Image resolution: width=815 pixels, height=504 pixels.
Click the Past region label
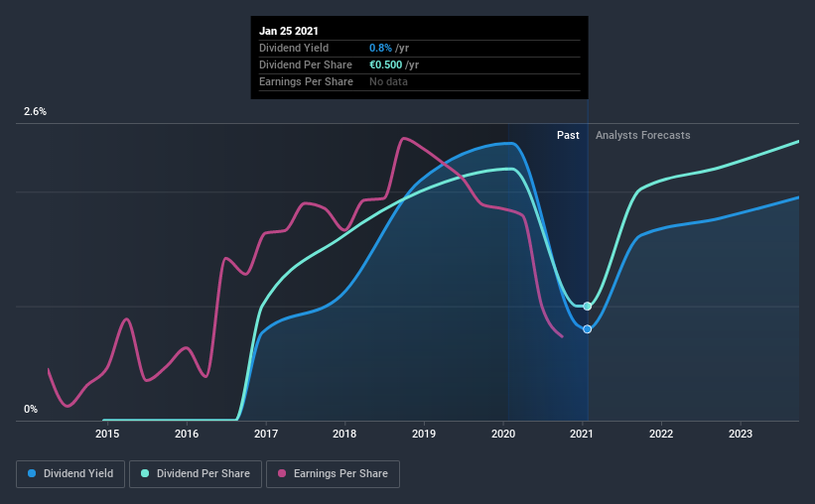[x=568, y=135]
